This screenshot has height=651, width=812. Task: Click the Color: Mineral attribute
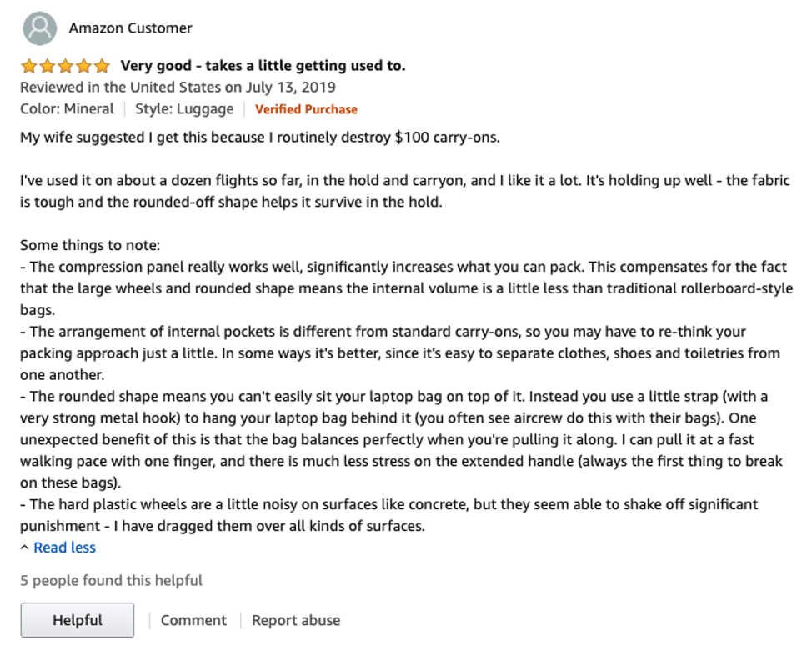[67, 108]
